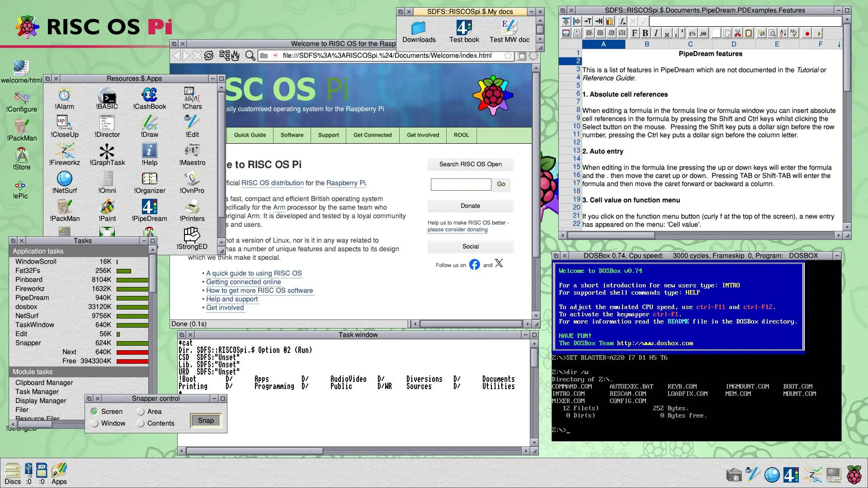Screen dimensions: 868x488
Task: Expand the Apps window with its toggle-size gadget
Action: (222, 78)
